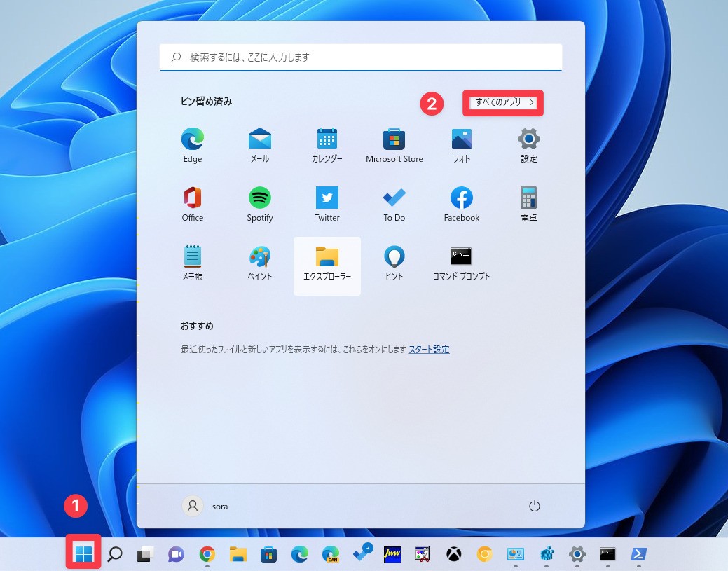Screen dimensions: 728x571
Task: Click the Windows Start button on taskbar
Action: pos(83,554)
